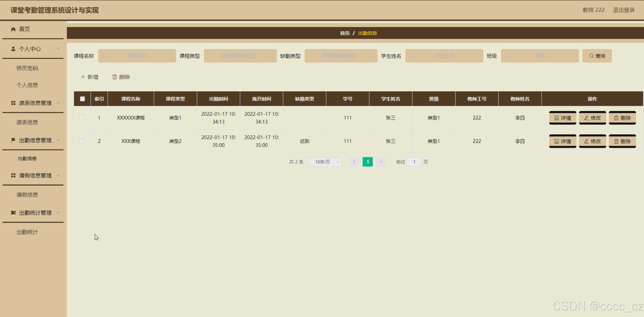
Task: Check the checkbox for row 2
Action: pos(82,141)
